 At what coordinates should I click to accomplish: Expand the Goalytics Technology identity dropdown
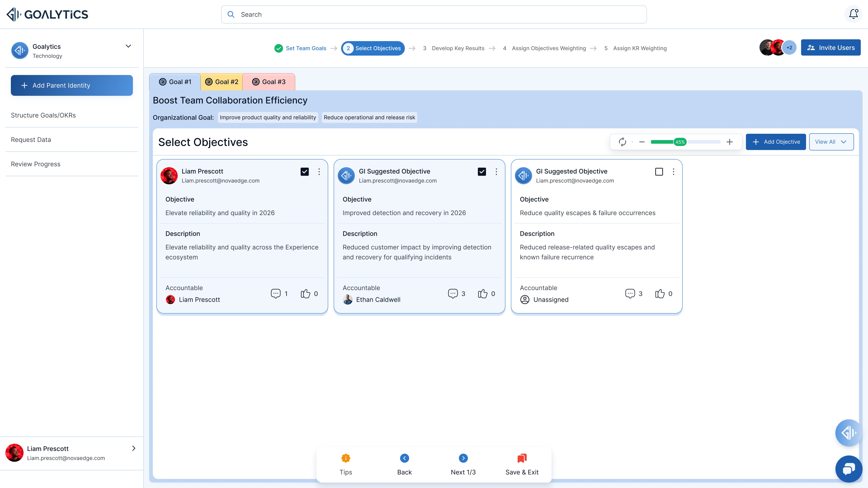tap(128, 46)
